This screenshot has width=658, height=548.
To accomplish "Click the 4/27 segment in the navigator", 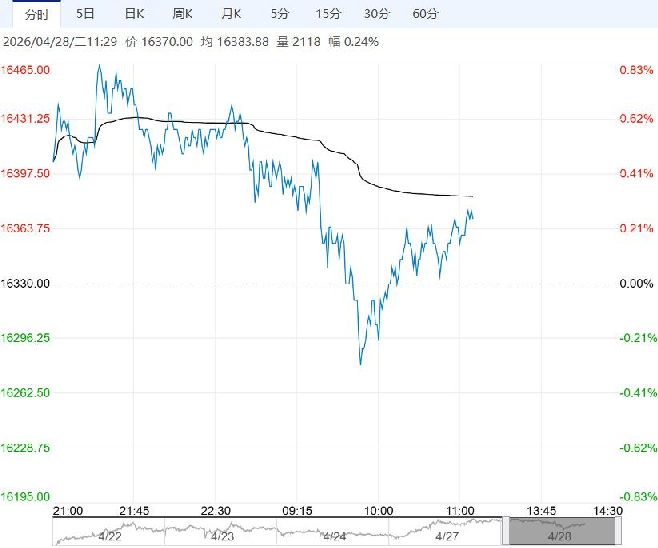I will coord(447,535).
